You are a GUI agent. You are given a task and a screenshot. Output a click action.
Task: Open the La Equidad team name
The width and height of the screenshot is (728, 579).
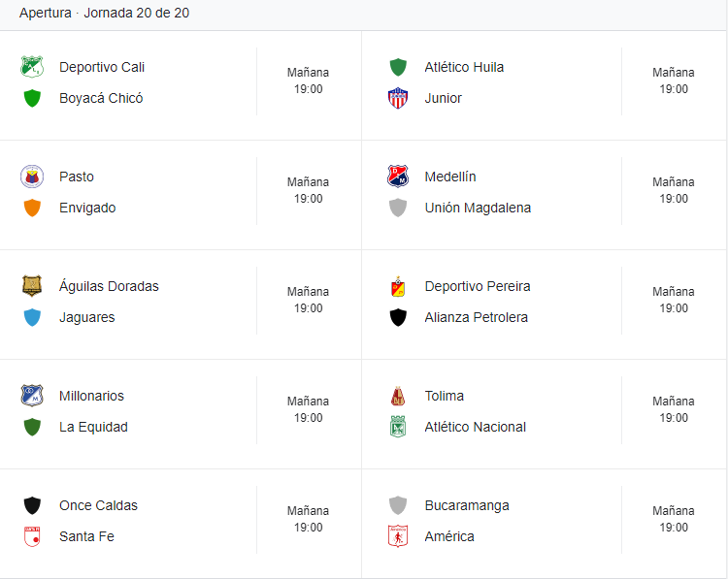click(x=93, y=427)
